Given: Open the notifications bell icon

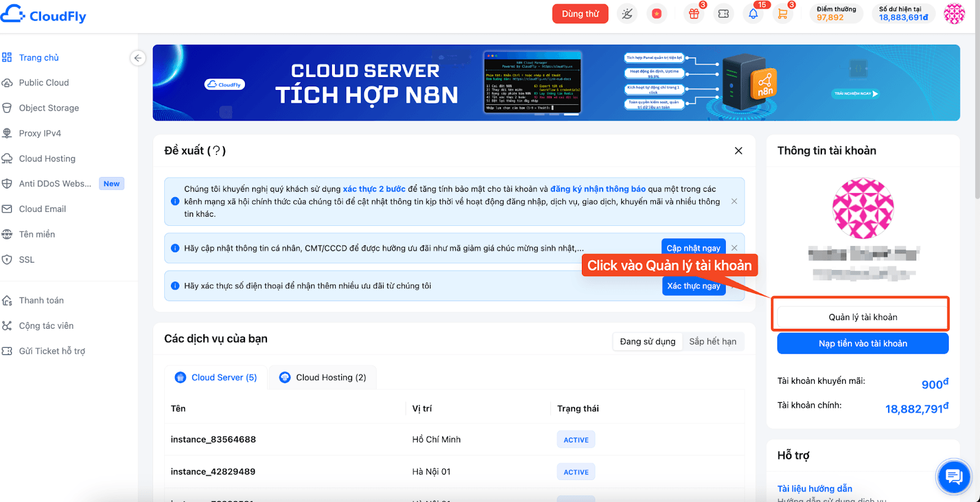Looking at the screenshot, I should pos(753,13).
